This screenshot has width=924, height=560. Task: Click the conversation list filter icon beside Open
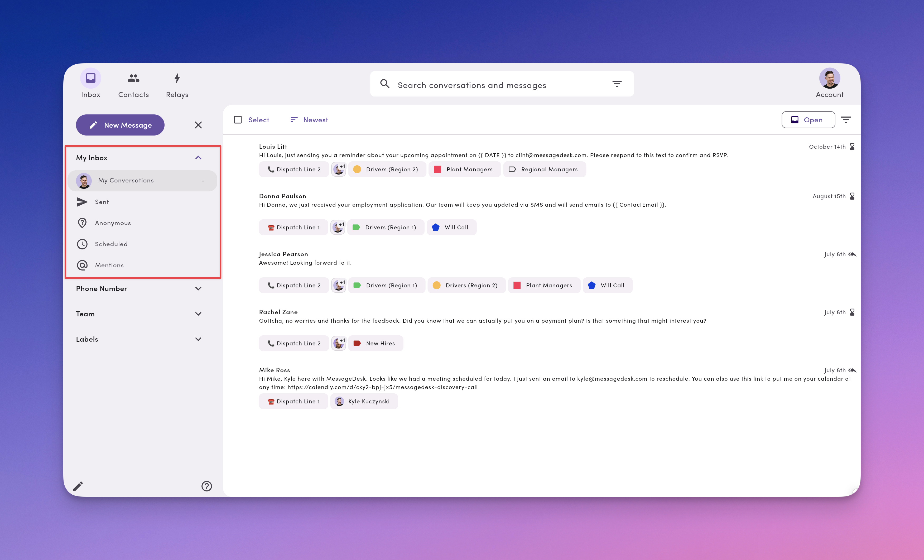pos(846,120)
